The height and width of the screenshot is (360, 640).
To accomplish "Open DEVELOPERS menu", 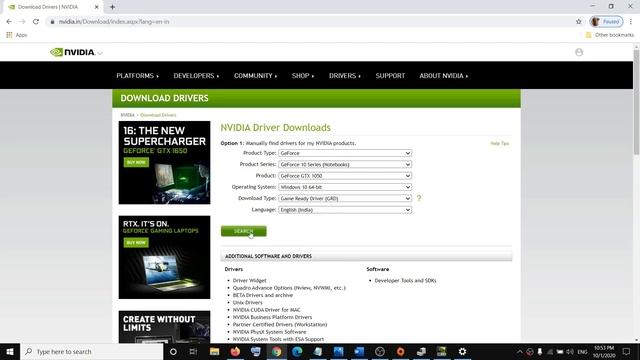I will tap(196, 76).
